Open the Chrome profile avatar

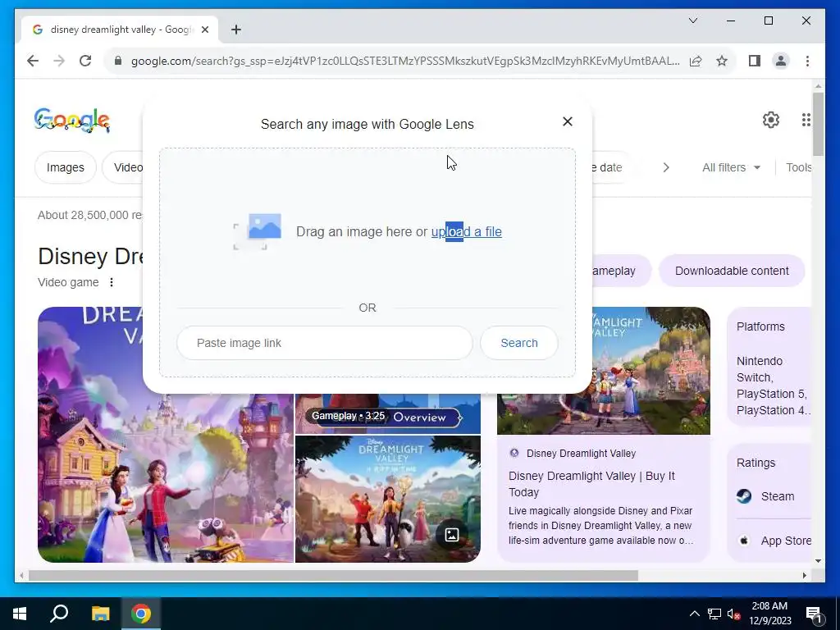(781, 61)
